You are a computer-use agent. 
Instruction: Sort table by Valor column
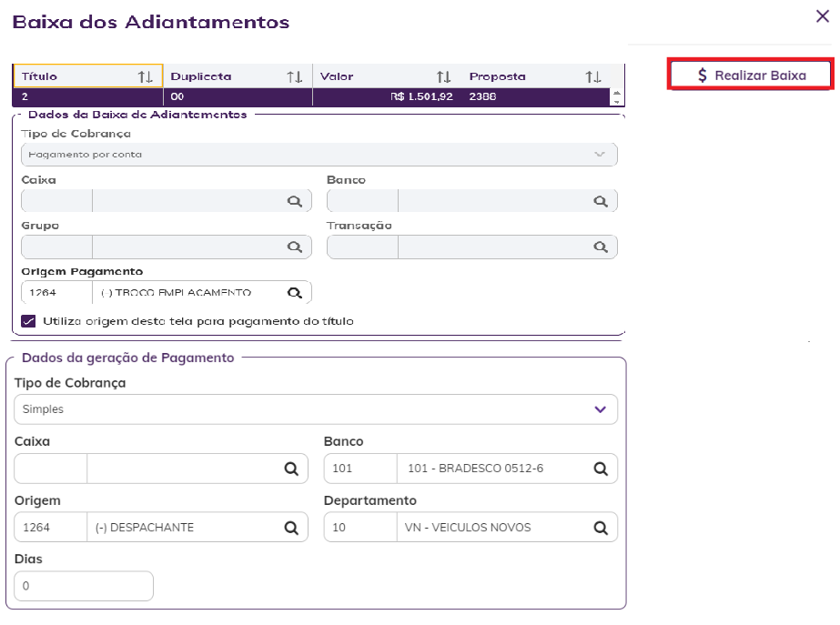pos(443,77)
